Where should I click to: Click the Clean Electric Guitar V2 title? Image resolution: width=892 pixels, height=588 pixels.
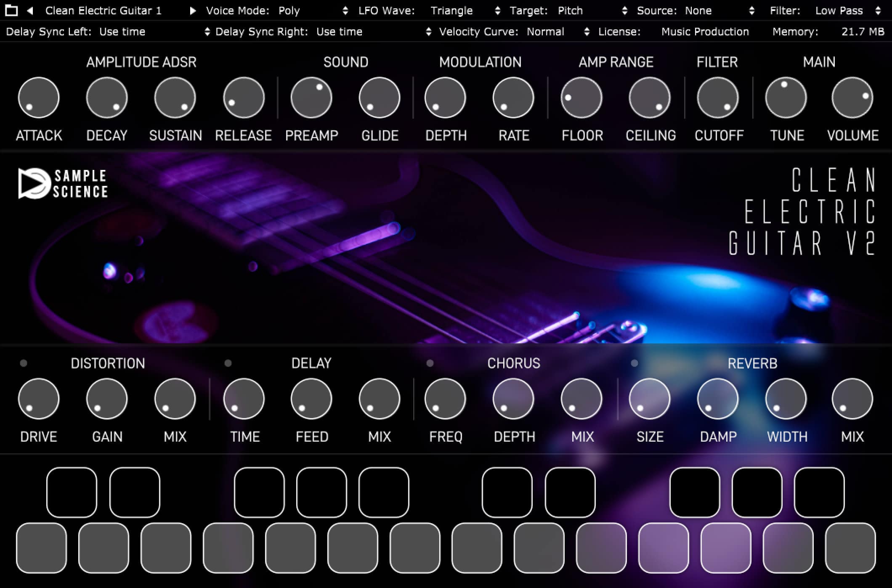[802, 212]
